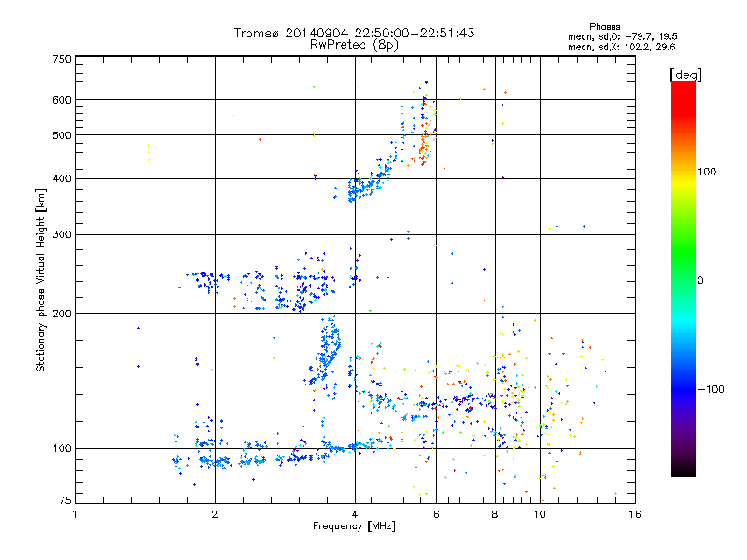The width and height of the screenshot is (747, 560).
Task: Click the colorbar tick label '0'
Action: pyautogui.click(x=700, y=281)
